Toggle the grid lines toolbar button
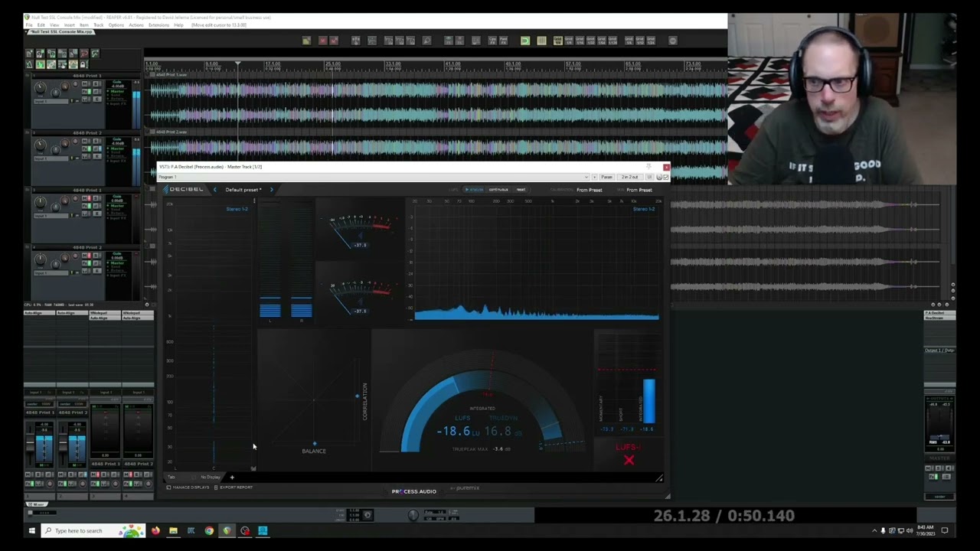Screen dimensions: 980x551 pyautogui.click(x=541, y=41)
